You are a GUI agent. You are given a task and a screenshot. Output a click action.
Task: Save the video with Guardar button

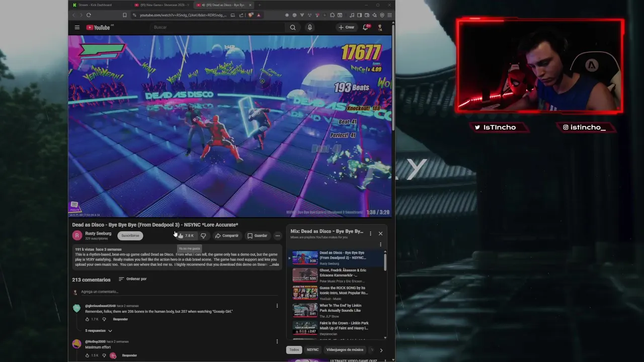[x=257, y=235]
